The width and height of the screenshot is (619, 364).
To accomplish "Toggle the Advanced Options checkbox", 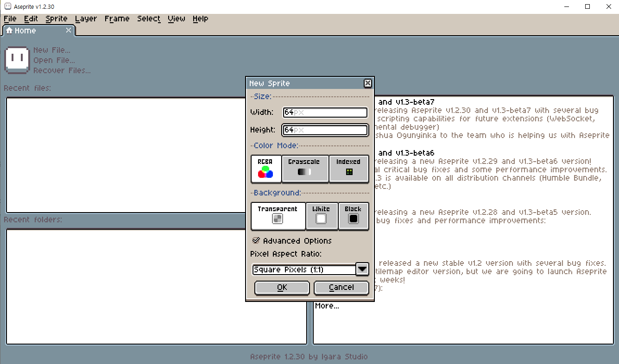I will (292, 241).
